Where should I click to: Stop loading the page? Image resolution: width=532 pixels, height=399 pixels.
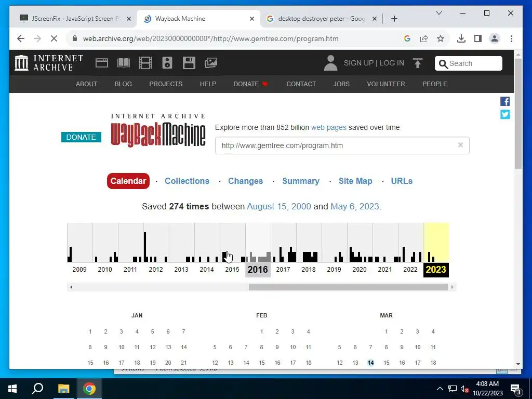point(54,38)
